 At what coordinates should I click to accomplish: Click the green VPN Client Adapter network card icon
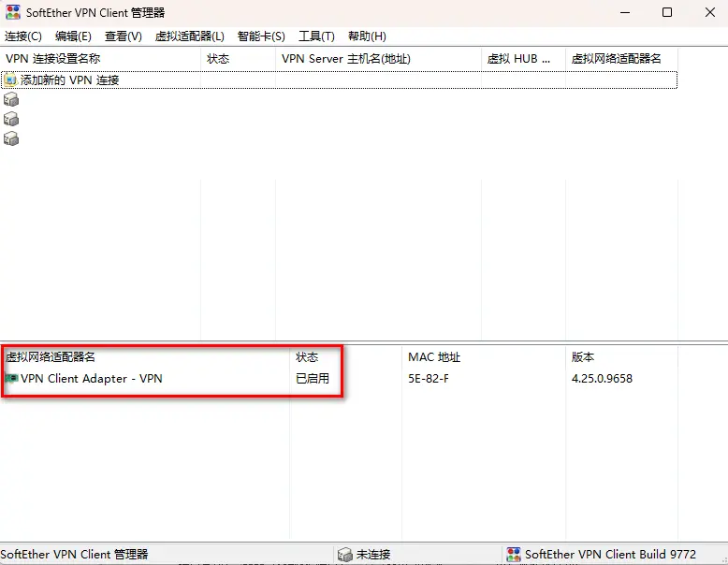click(x=11, y=378)
